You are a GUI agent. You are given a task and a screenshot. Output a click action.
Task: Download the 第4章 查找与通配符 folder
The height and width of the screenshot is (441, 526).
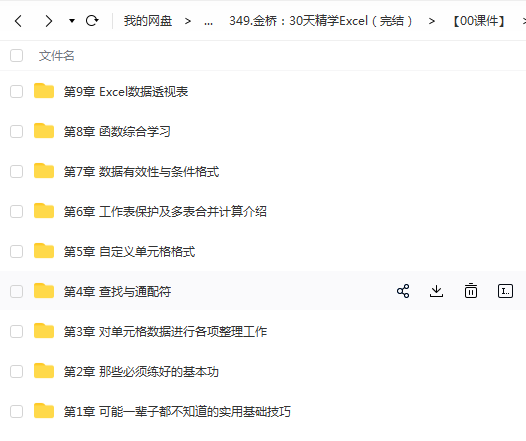point(436,291)
